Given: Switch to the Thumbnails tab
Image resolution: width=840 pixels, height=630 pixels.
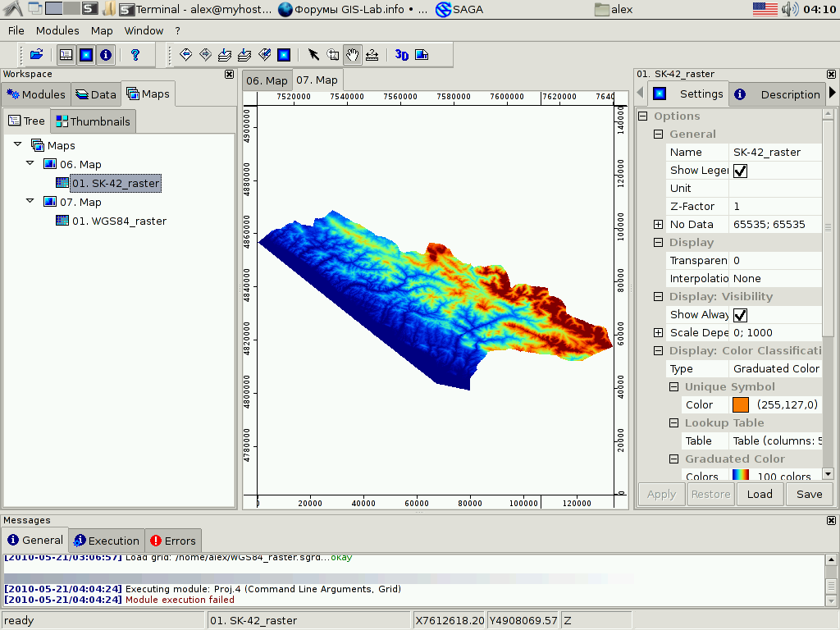Looking at the screenshot, I should click(x=92, y=121).
